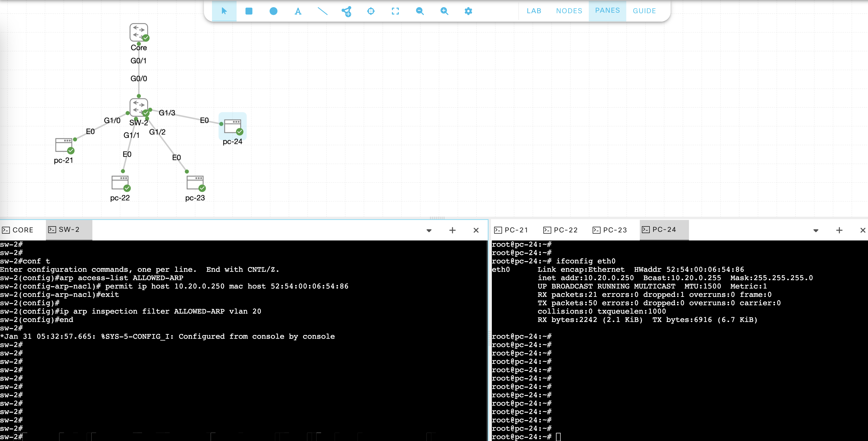Viewport: 868px width, 441px height.
Task: Open the LAB tab
Action: pyautogui.click(x=534, y=11)
